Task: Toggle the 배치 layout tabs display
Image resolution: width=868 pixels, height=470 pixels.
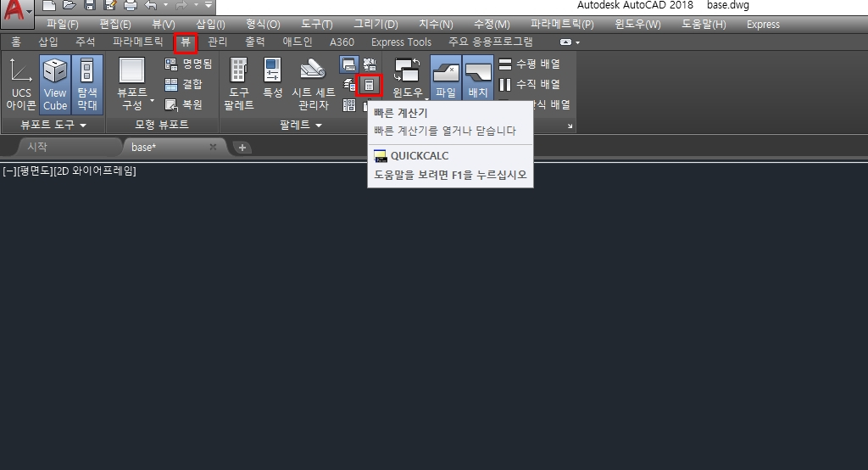Action: [478, 77]
